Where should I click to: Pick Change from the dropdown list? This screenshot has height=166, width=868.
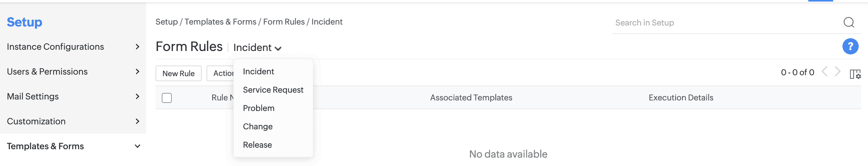pos(257,127)
